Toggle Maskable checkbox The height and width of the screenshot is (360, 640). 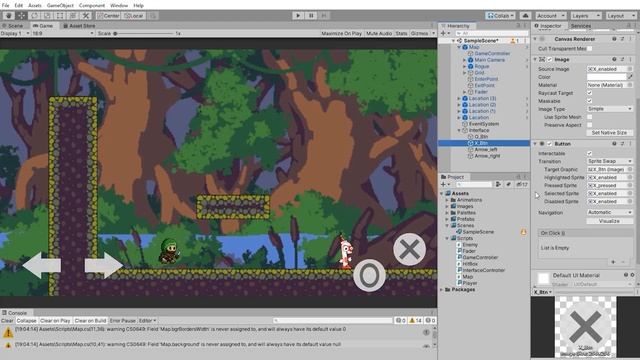(x=589, y=101)
